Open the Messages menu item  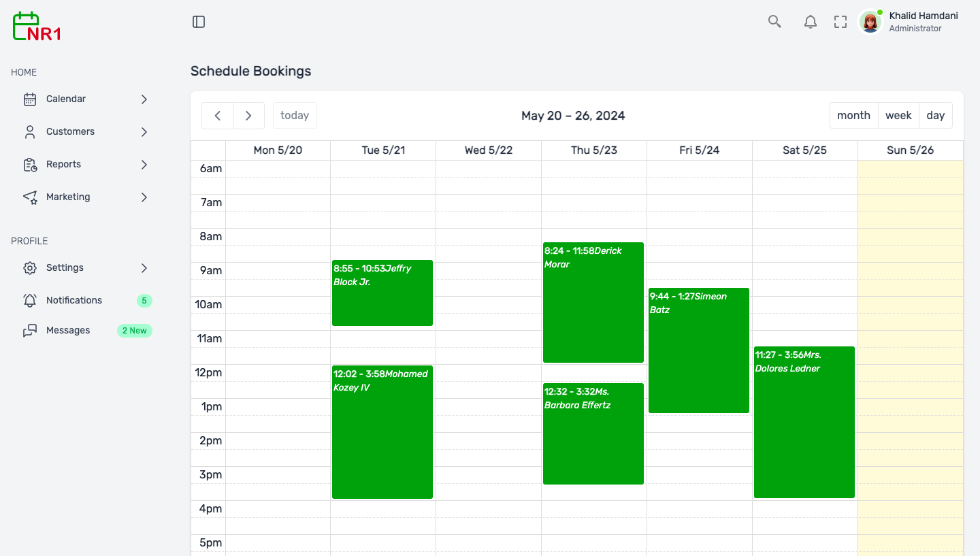pos(68,331)
